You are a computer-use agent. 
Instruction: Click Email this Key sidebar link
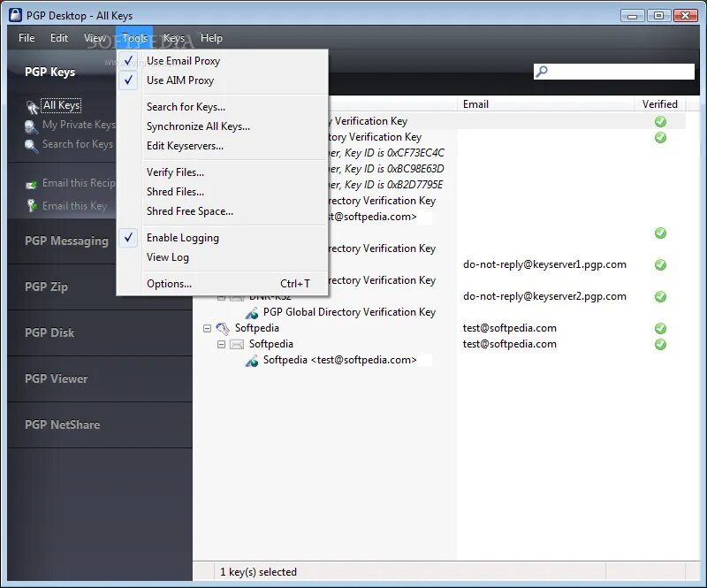[74, 206]
